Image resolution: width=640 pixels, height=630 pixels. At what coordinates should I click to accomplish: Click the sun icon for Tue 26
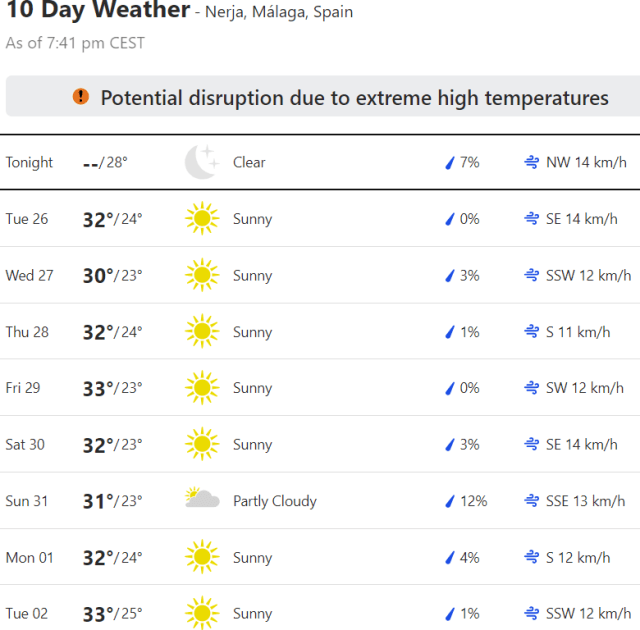click(x=201, y=219)
